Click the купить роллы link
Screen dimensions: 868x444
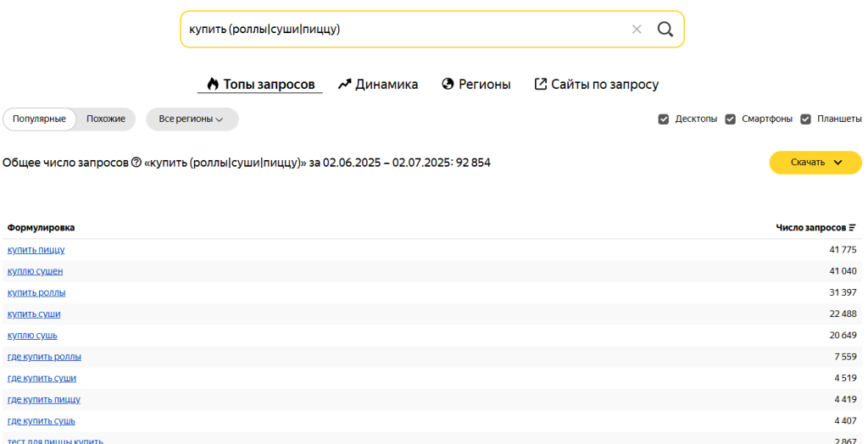(x=36, y=292)
